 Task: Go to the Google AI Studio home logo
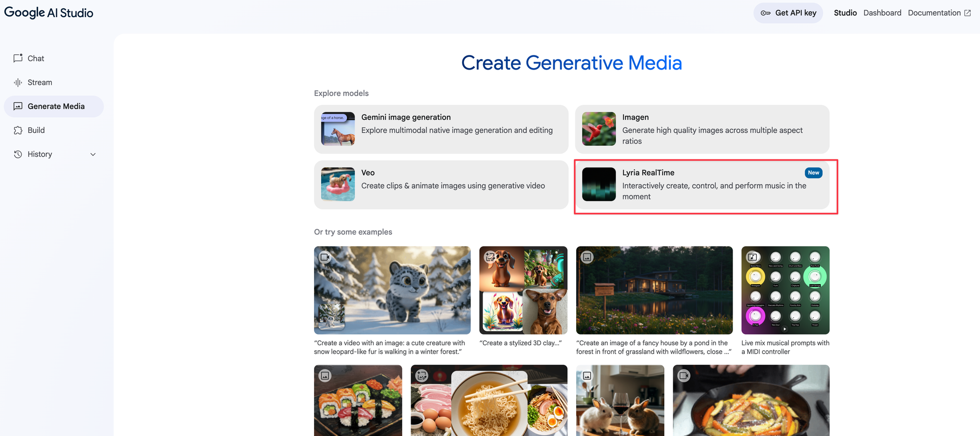pos(49,13)
